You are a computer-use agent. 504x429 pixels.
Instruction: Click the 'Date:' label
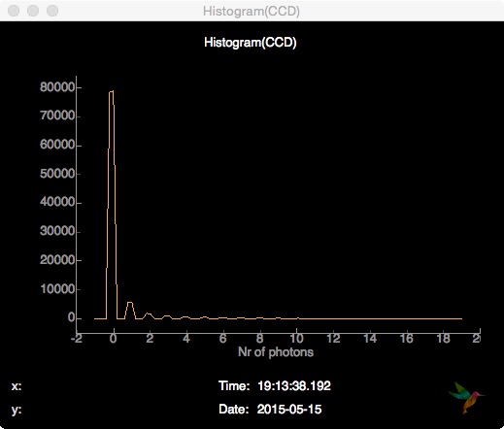click(234, 410)
